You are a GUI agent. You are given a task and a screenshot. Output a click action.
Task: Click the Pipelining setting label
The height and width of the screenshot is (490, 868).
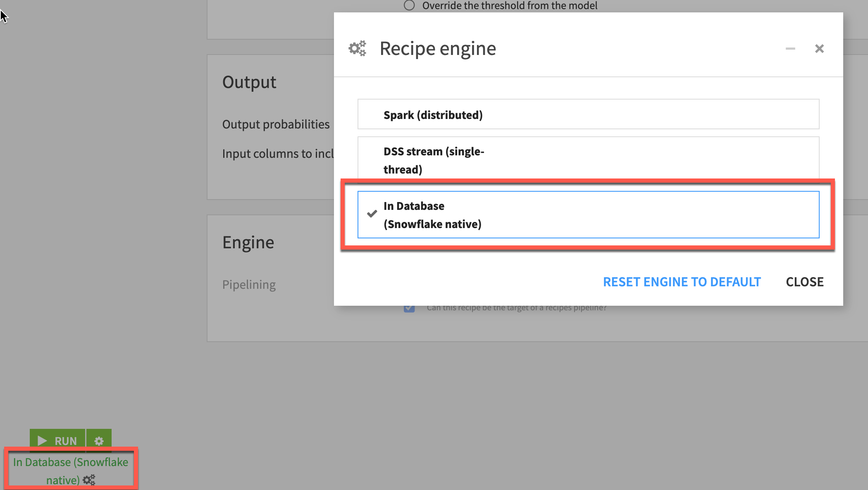[249, 285]
